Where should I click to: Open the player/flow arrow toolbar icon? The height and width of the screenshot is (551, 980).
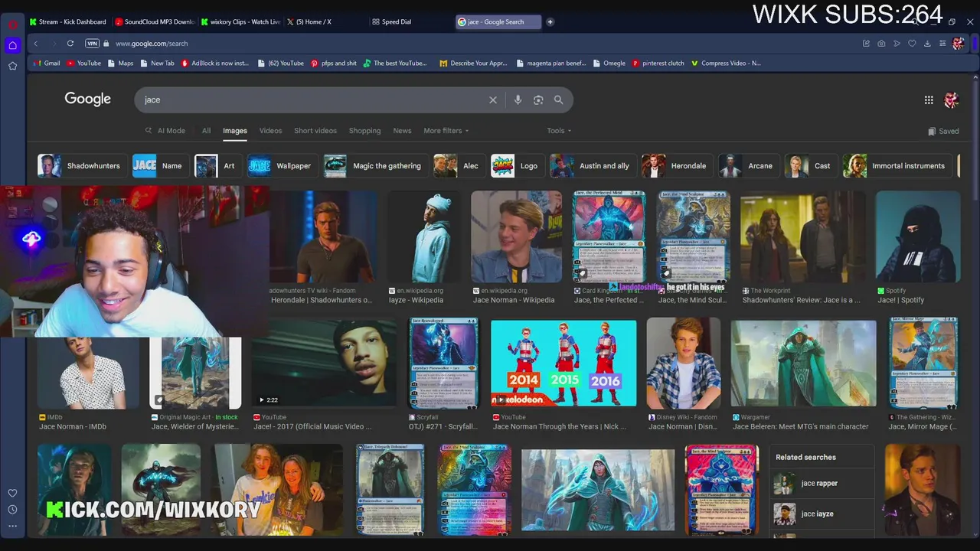coord(897,44)
